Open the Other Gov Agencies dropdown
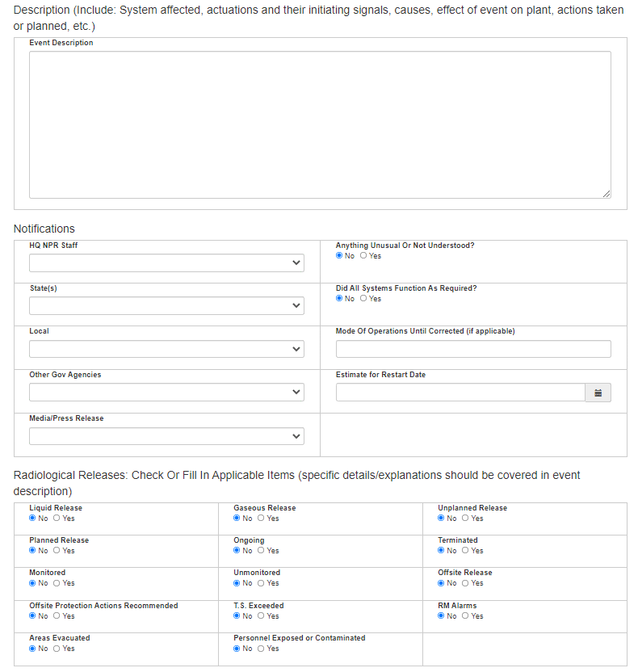638x672 pixels. (x=166, y=393)
